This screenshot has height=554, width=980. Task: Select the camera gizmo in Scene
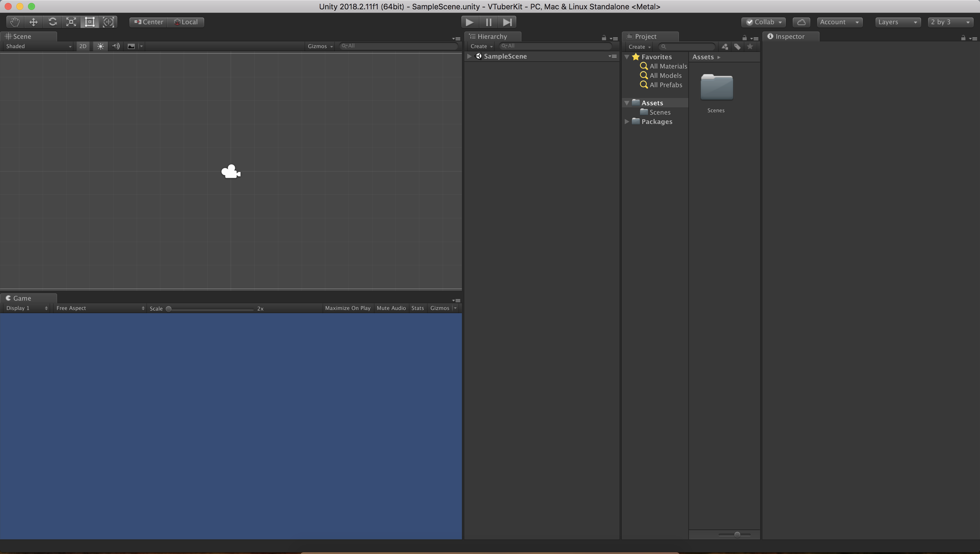[231, 172]
